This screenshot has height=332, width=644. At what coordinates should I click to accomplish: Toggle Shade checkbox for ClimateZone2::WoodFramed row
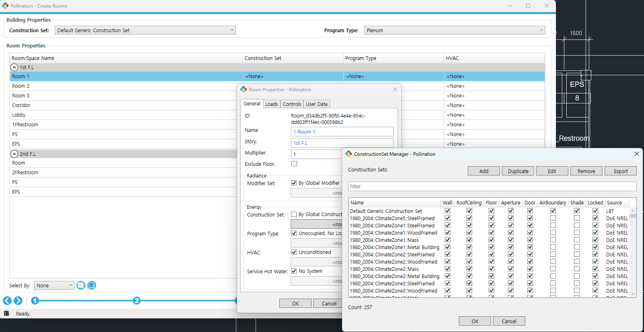pyautogui.click(x=577, y=262)
